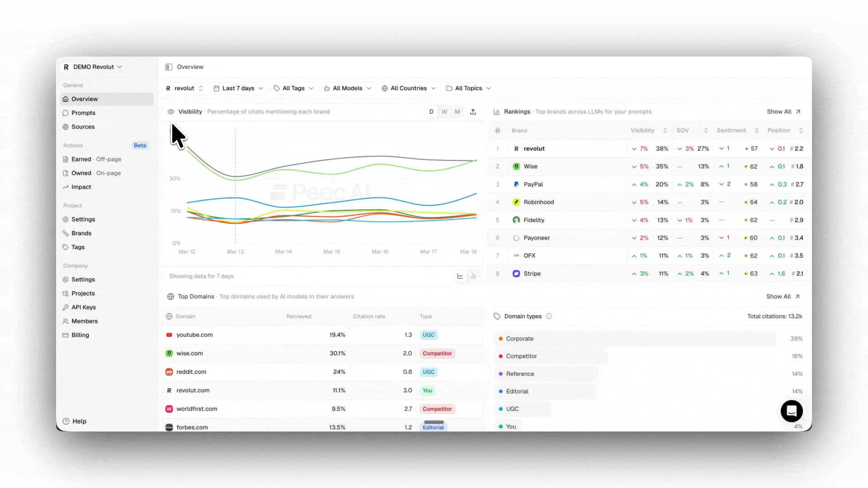This screenshot has width=868, height=488.
Task: Select the D daily granularity toggle
Action: pos(431,112)
